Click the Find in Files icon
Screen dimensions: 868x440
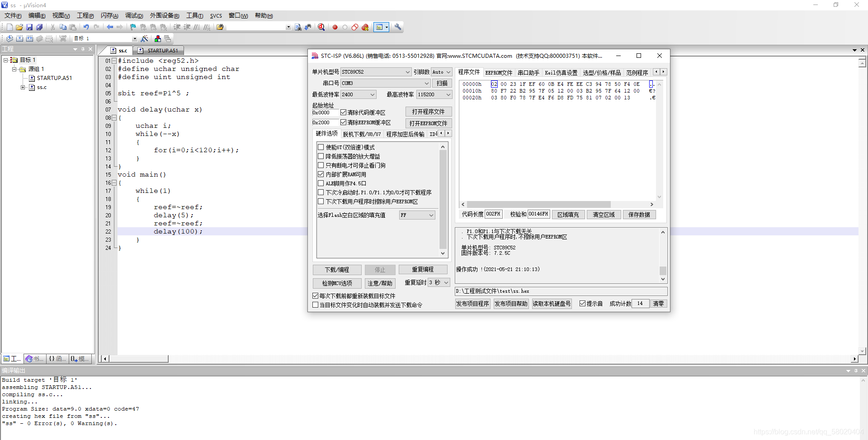[x=298, y=27]
